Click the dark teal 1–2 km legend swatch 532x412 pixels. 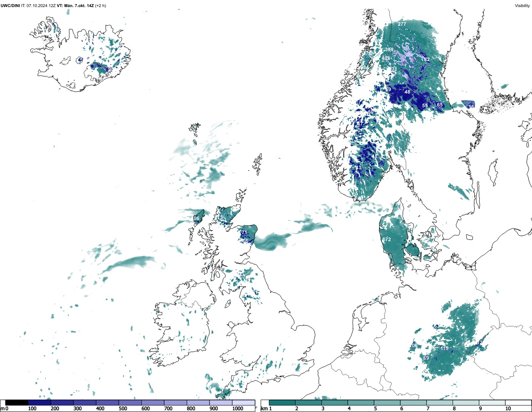point(282,402)
